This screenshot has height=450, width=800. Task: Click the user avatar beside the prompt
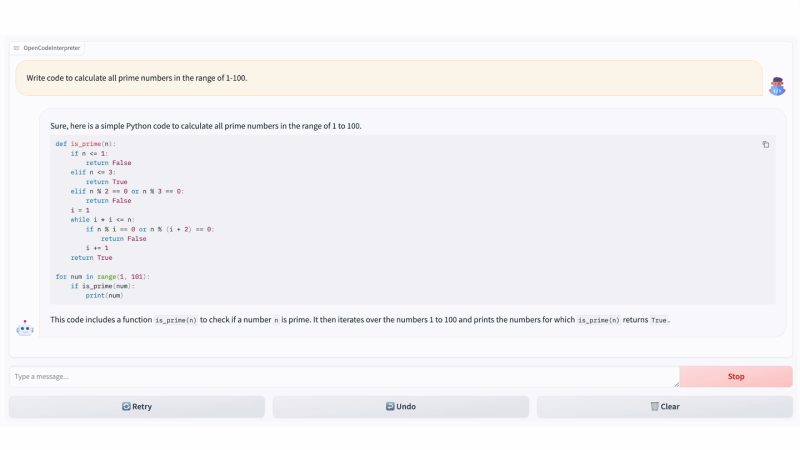coord(777,87)
